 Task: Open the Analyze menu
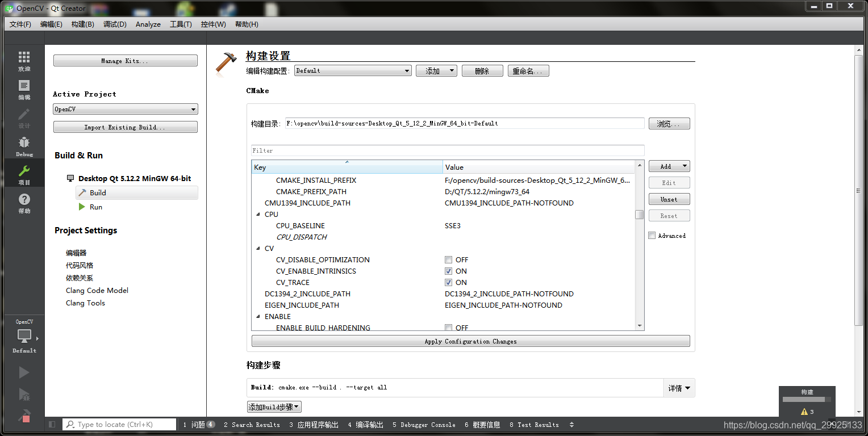[x=148, y=24]
